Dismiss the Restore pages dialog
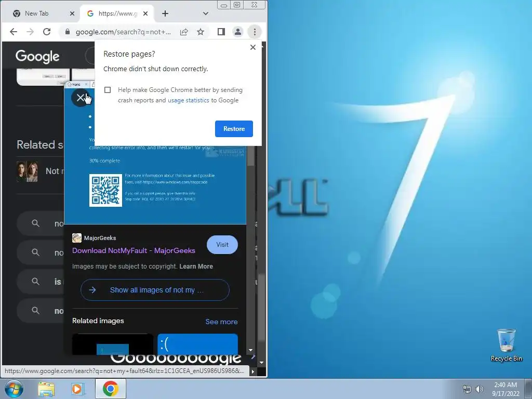Screen dimensions: 532x399 pos(253,47)
